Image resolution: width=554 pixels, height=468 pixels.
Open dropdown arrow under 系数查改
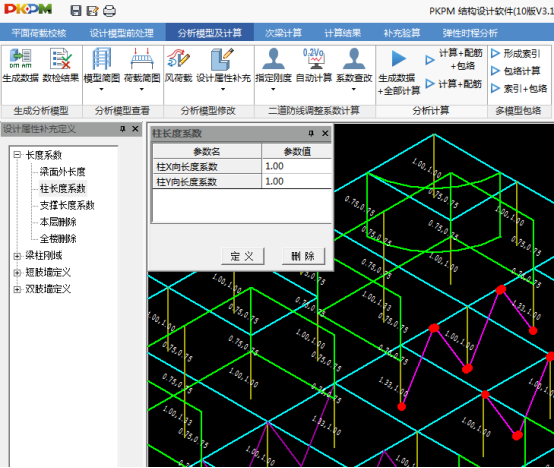coord(354,89)
